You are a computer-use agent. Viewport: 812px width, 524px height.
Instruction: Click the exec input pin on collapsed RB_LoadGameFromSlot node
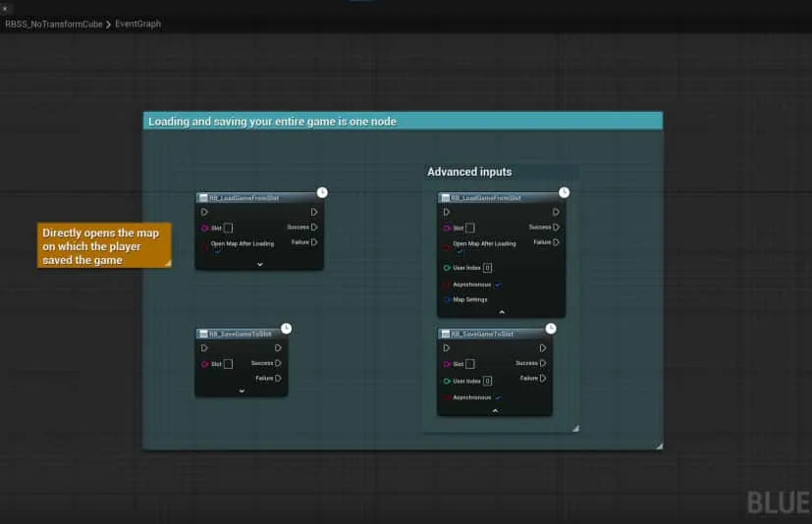point(204,212)
